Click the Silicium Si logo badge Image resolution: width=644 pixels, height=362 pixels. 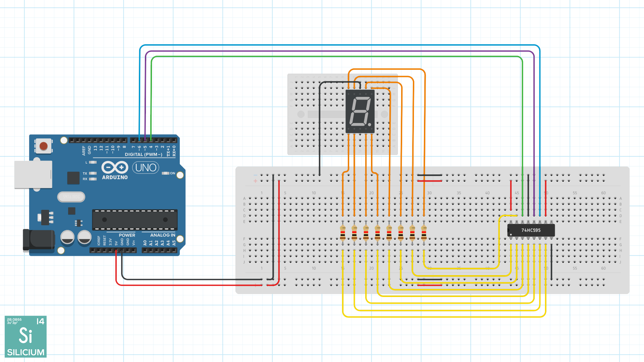tap(25, 337)
